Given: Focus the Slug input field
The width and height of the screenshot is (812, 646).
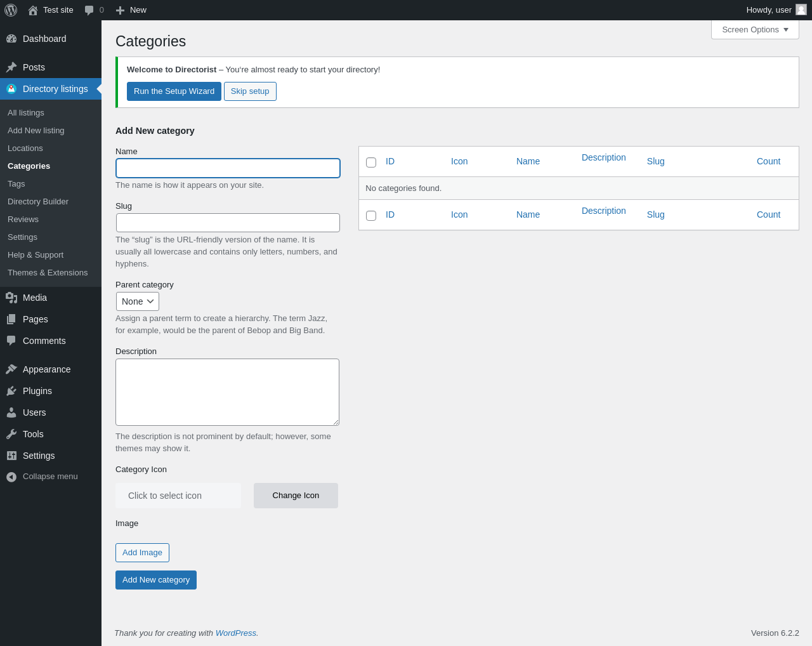Looking at the screenshot, I should coord(228,223).
